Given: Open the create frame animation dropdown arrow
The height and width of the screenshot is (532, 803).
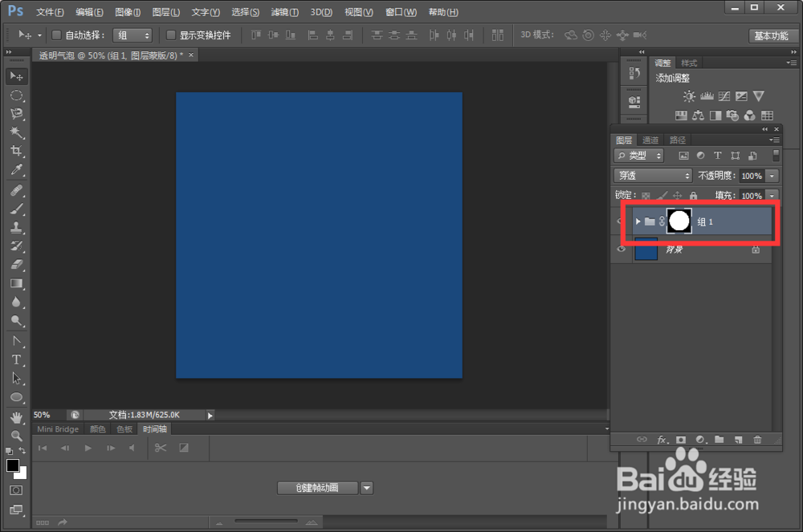Looking at the screenshot, I should [367, 488].
